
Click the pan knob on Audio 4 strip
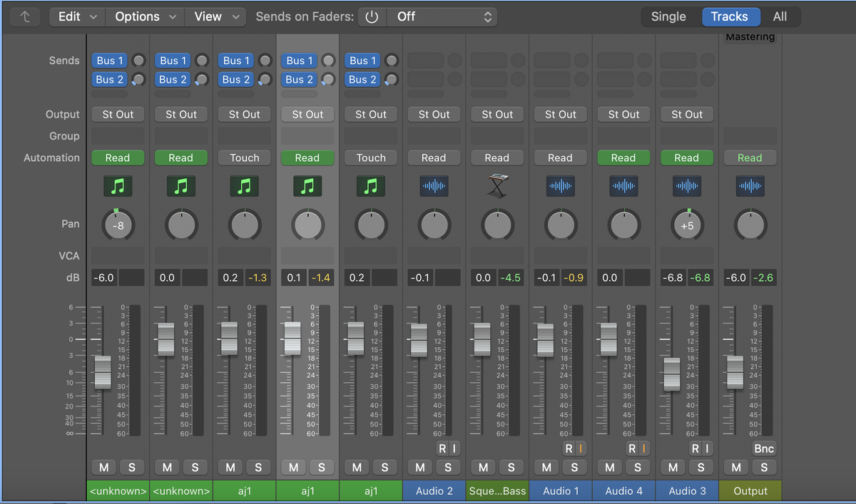624,225
